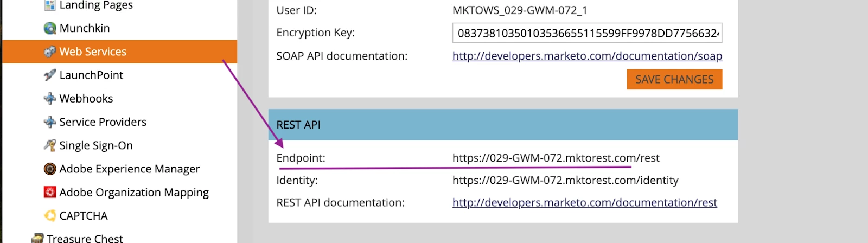Click the "Endpoint:" field label
The width and height of the screenshot is (868, 243).
[x=301, y=158]
